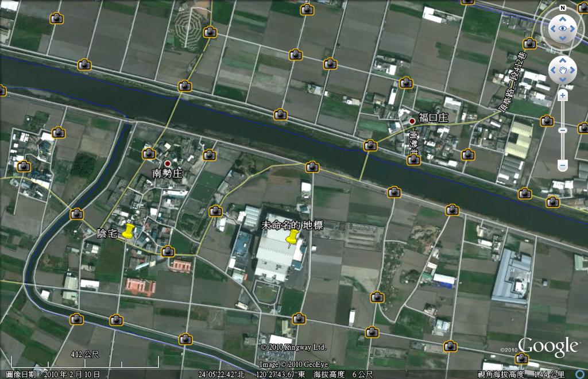The height and width of the screenshot is (379, 588).
Task: Open photo icon on road right of 陰宅 pushpin
Action: click(168, 252)
